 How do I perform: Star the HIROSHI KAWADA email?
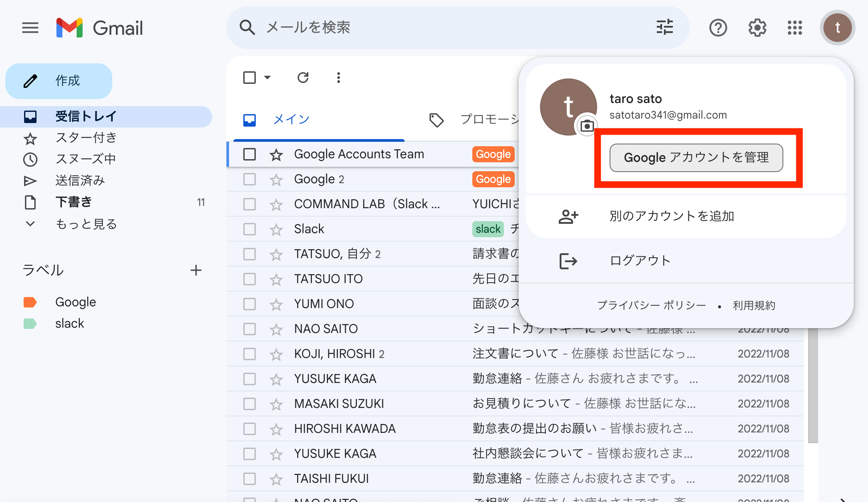click(276, 429)
